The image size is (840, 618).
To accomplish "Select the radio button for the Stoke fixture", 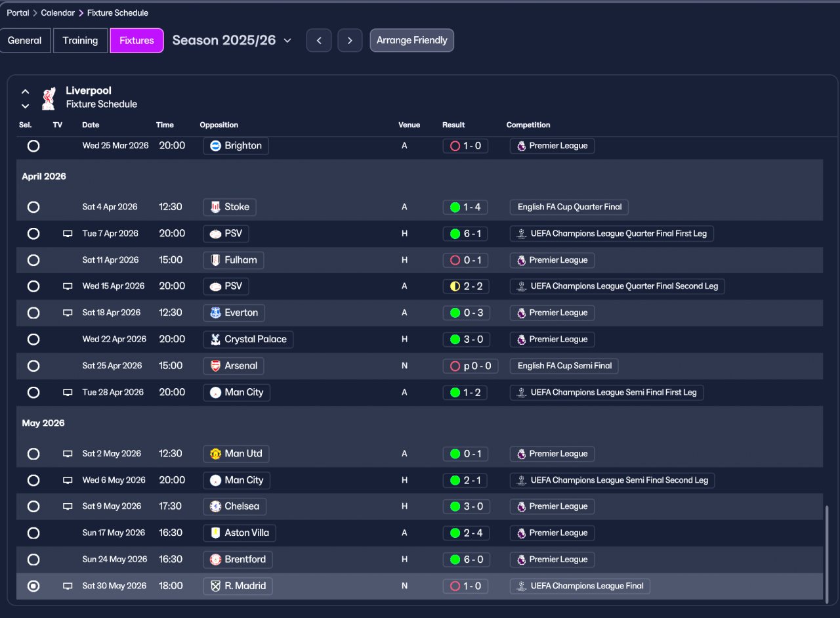I will pyautogui.click(x=33, y=207).
